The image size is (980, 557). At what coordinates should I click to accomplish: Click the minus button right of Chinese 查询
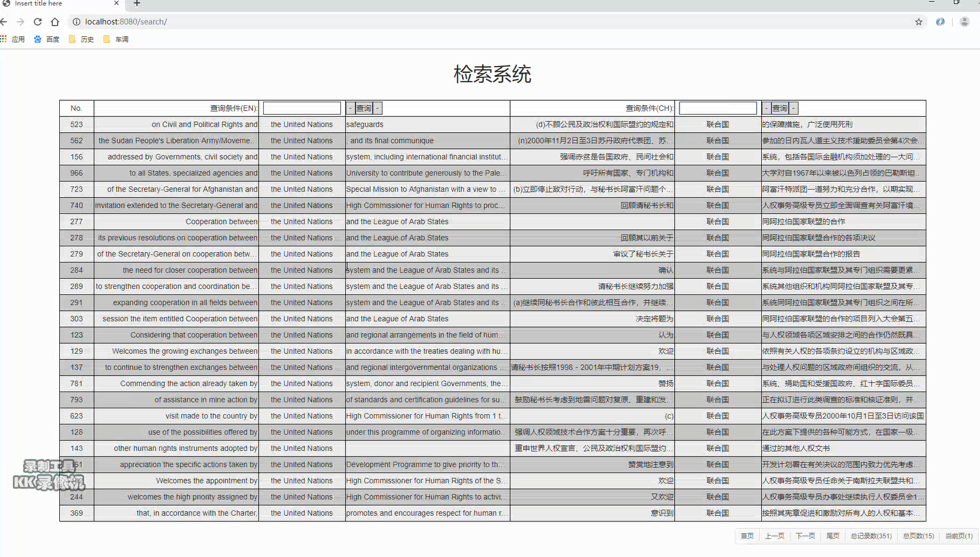click(x=793, y=108)
